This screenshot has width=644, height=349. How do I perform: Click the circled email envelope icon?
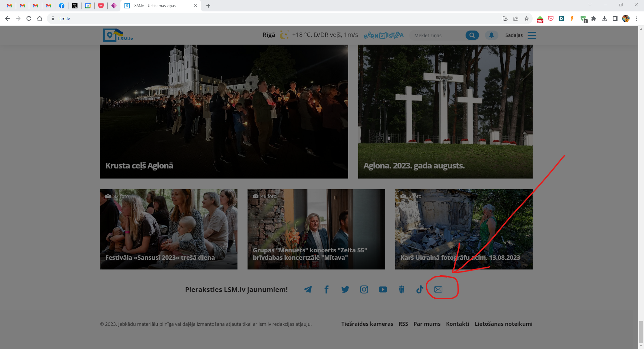click(x=438, y=289)
